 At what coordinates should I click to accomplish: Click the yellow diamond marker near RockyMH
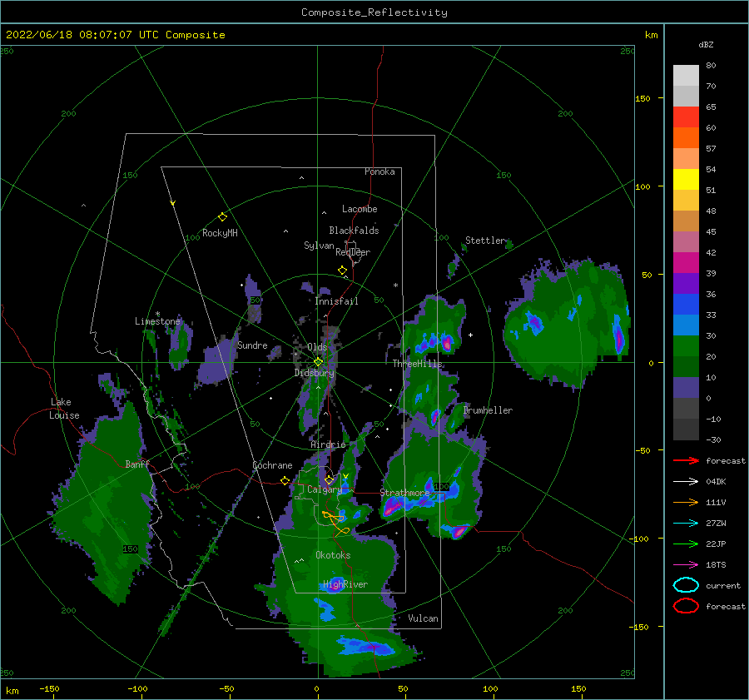[x=222, y=217]
